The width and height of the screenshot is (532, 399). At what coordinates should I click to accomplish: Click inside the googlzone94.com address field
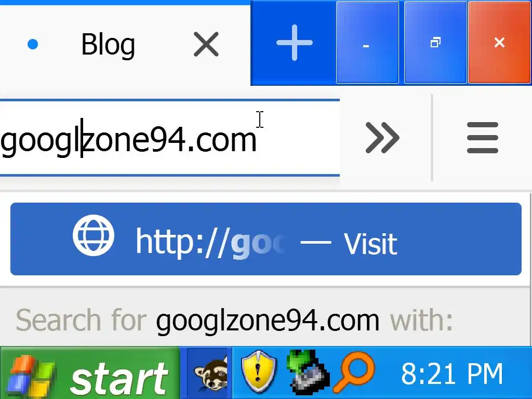170,138
